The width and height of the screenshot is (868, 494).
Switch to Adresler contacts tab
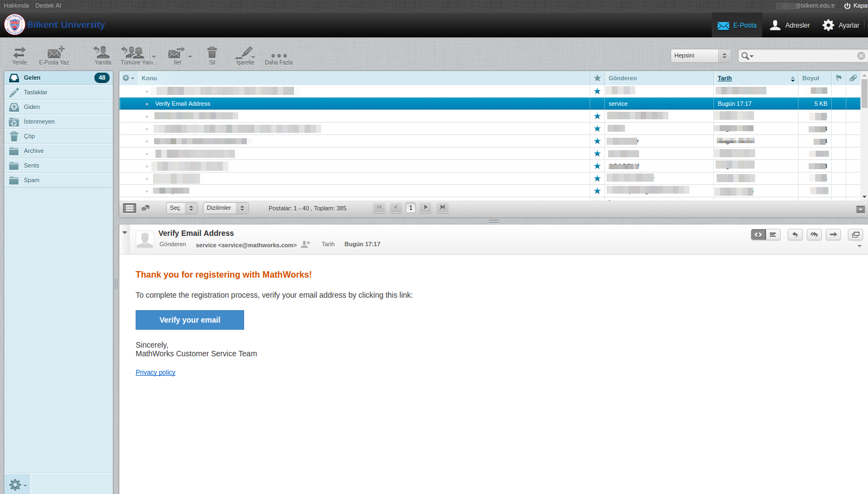(790, 25)
